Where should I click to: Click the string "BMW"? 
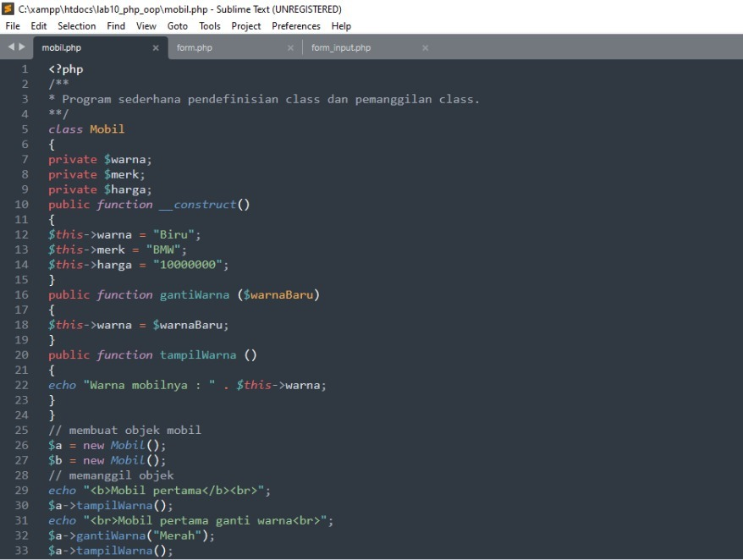(x=163, y=250)
